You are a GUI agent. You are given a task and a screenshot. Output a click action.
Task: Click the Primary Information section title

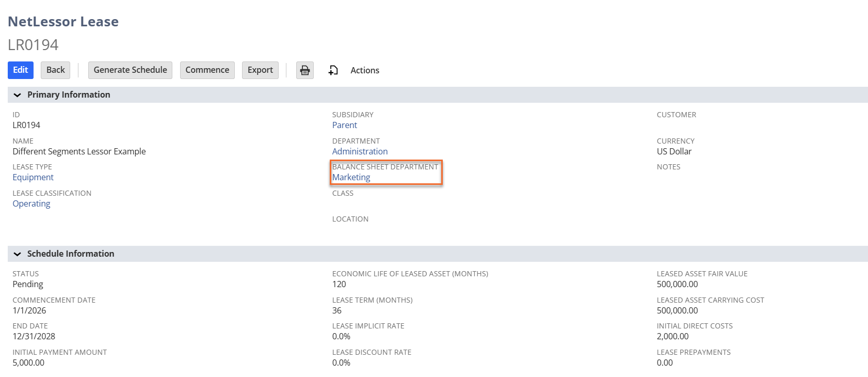pos(69,95)
